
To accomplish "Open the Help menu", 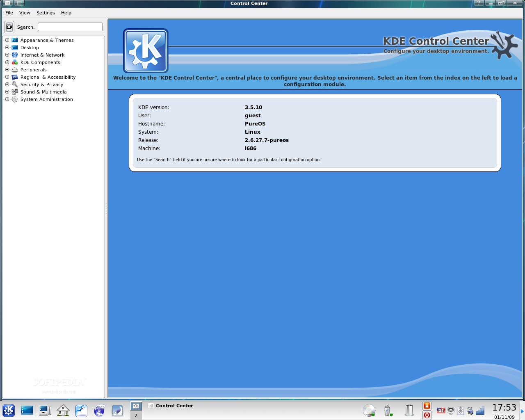I will [x=66, y=13].
